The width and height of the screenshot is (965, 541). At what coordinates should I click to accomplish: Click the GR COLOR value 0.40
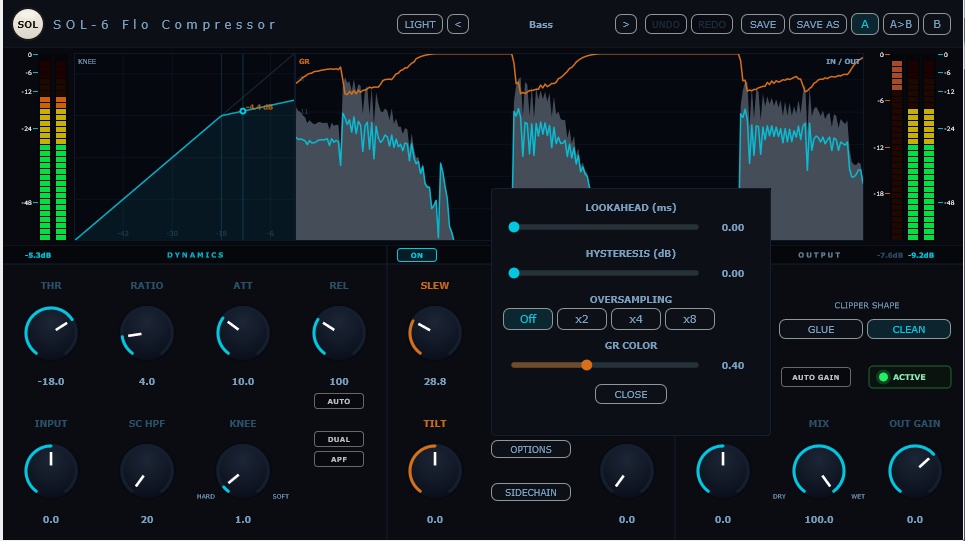point(733,366)
